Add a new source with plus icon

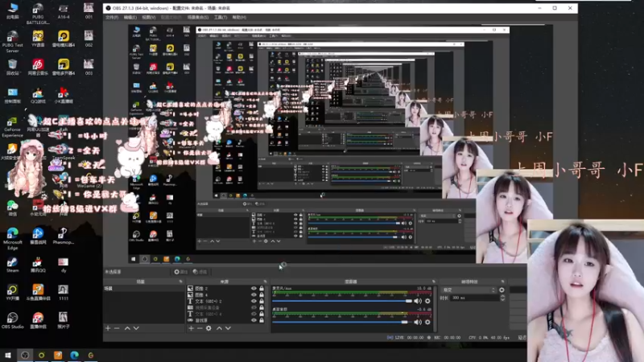click(x=191, y=328)
